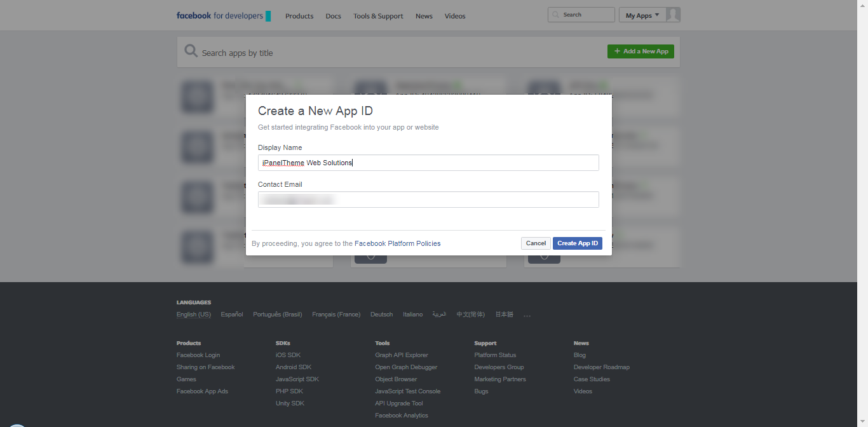Click the Add a New App button

click(641, 51)
